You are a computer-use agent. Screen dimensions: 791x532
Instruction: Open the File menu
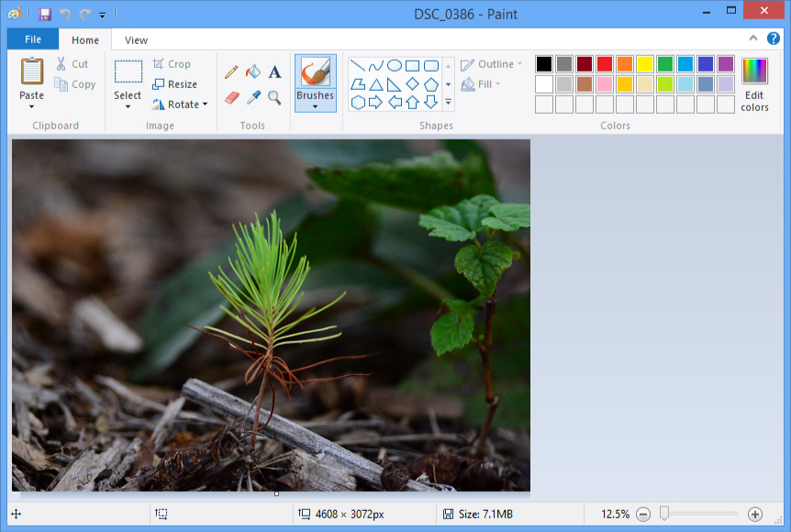click(x=31, y=39)
